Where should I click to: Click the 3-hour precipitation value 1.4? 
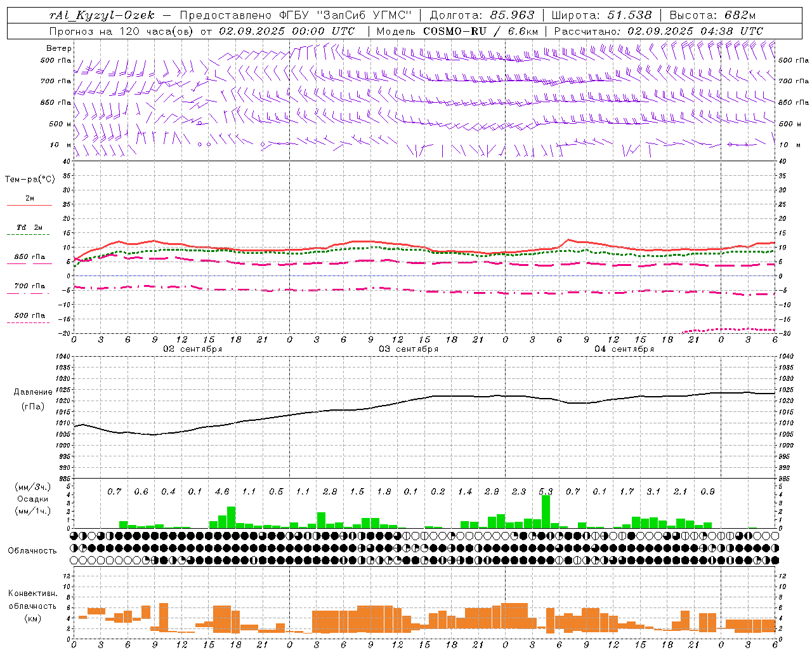click(465, 492)
